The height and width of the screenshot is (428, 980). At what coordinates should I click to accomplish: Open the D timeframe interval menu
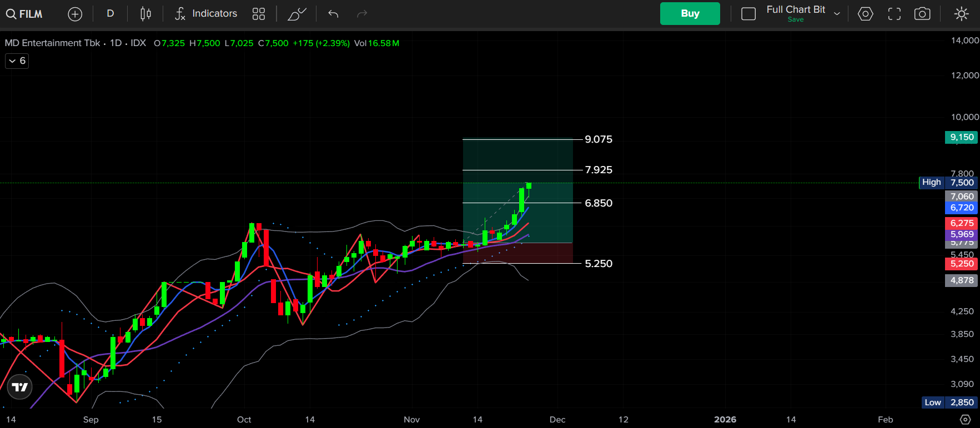coord(110,14)
